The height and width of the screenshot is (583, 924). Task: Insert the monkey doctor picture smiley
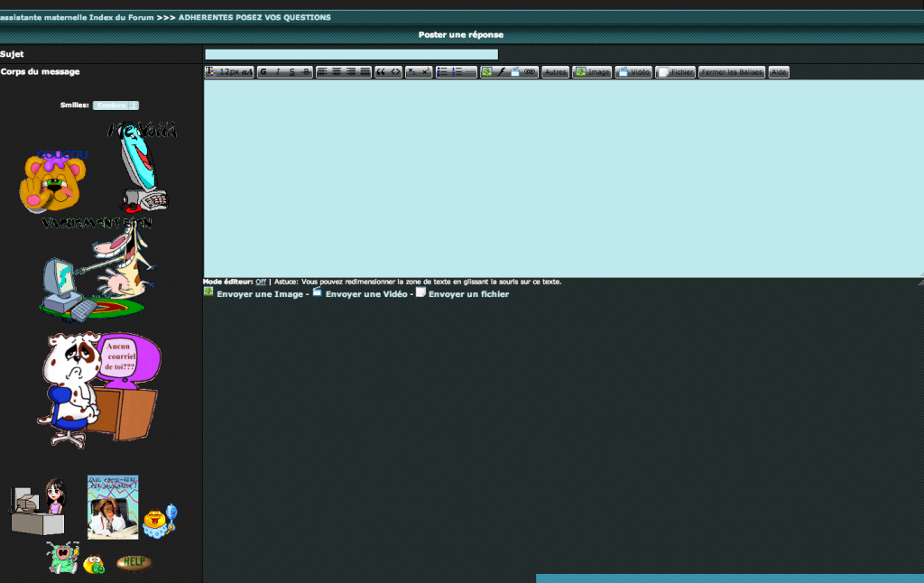pyautogui.click(x=113, y=507)
